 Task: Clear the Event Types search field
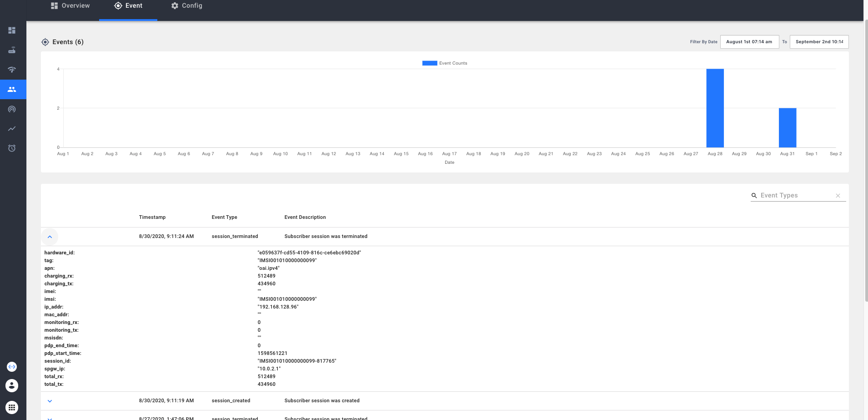click(x=838, y=196)
